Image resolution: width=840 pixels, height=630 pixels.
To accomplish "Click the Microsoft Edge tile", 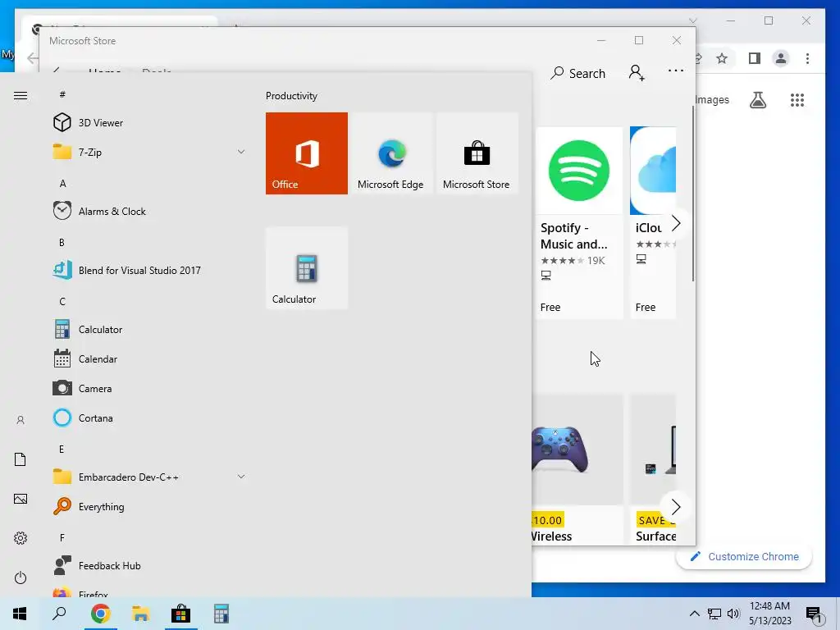I will click(x=390, y=153).
